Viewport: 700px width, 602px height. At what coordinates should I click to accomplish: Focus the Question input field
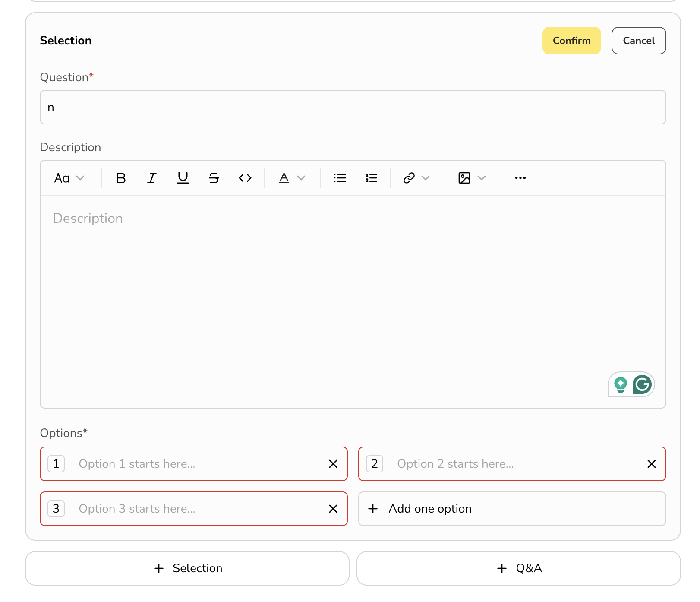[x=353, y=107]
